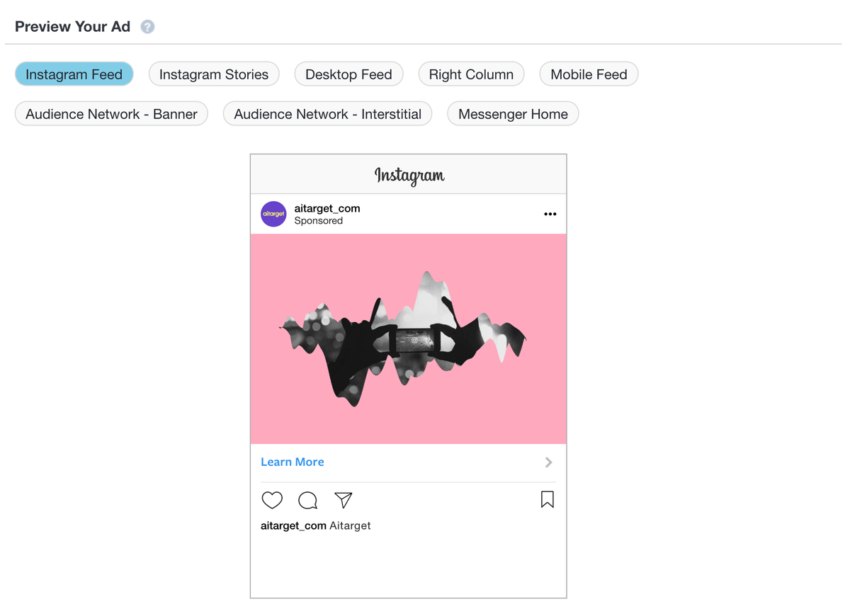Click the Instagram logo header
This screenshot has height=616, width=850.
[409, 175]
